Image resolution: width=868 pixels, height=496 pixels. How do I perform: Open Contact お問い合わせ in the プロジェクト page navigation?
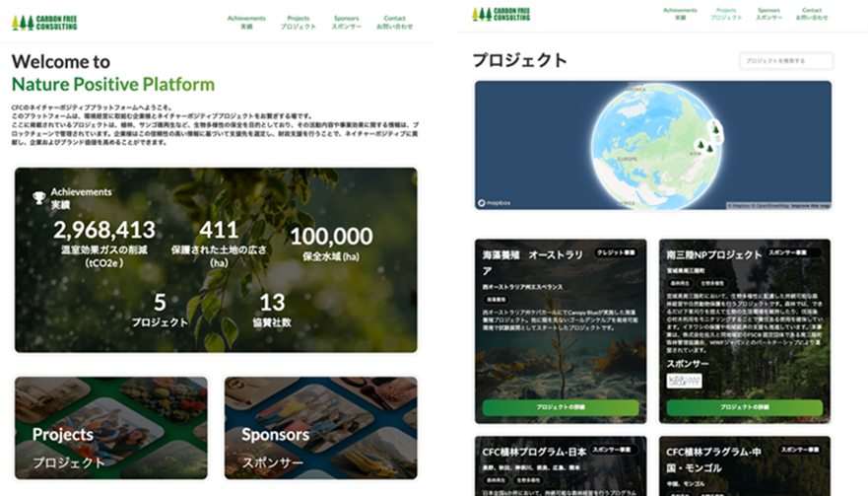[x=812, y=14]
